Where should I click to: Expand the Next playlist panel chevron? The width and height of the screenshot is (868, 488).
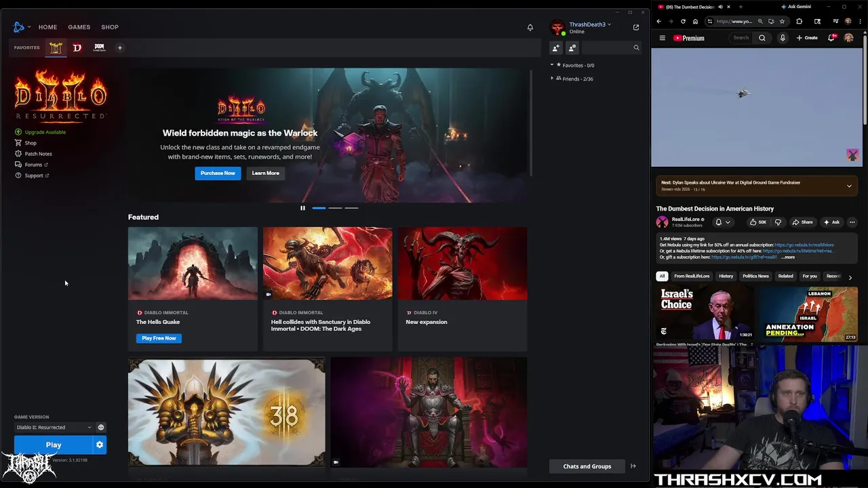[849, 186]
